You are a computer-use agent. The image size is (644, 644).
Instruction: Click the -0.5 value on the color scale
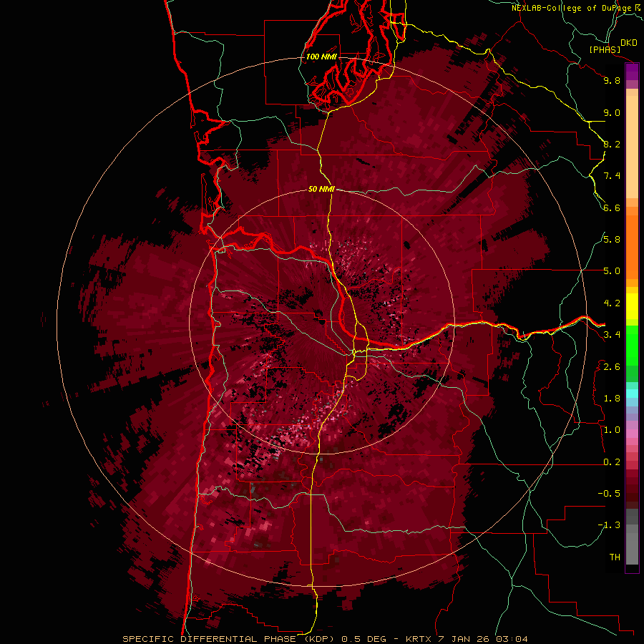point(609,494)
